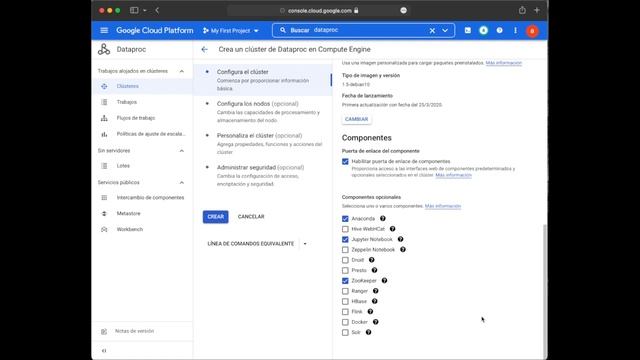Collapse Trabajos alojados en clústeres section
Viewport: 640px width, 360px height.
[182, 71]
